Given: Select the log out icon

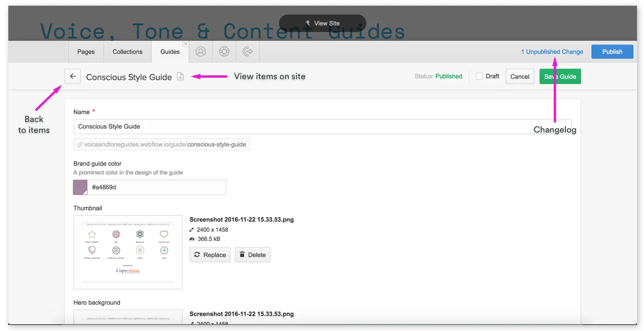Looking at the screenshot, I should 248,51.
